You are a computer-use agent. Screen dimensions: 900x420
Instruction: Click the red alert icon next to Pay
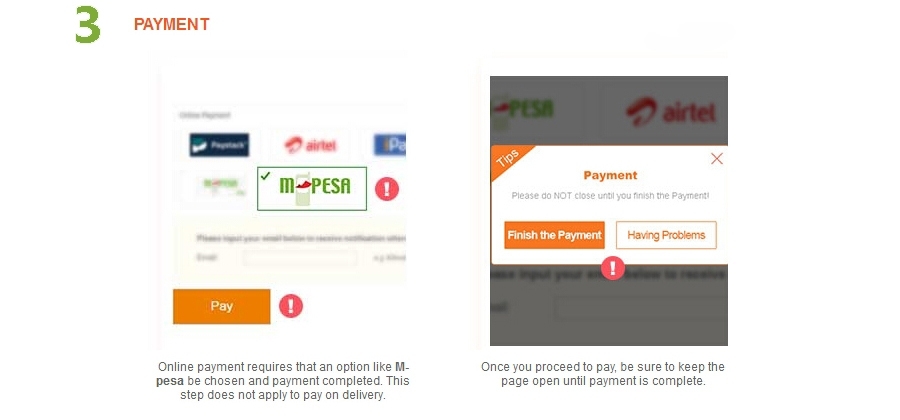[x=291, y=306]
